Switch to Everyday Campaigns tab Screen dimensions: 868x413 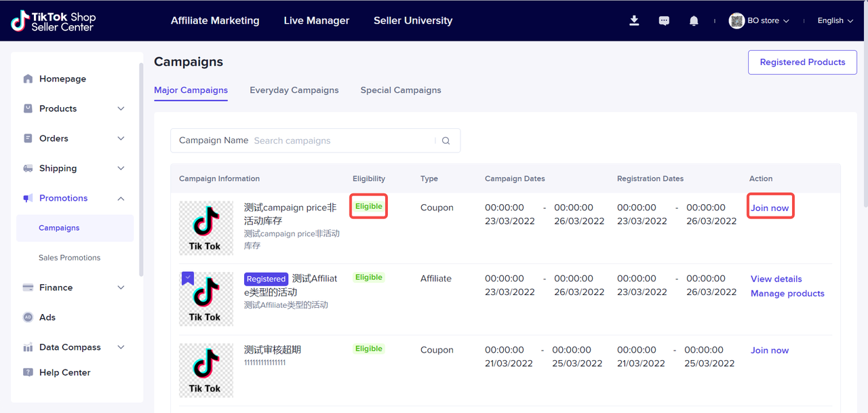pyautogui.click(x=294, y=90)
